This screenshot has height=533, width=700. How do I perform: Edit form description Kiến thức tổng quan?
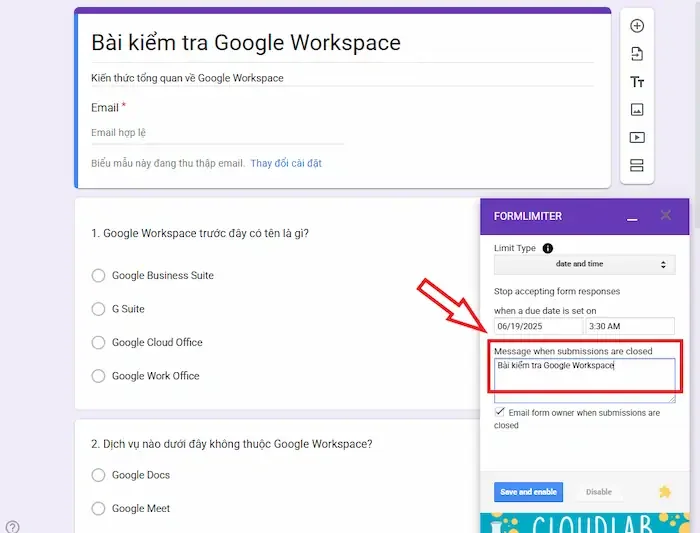click(x=187, y=78)
